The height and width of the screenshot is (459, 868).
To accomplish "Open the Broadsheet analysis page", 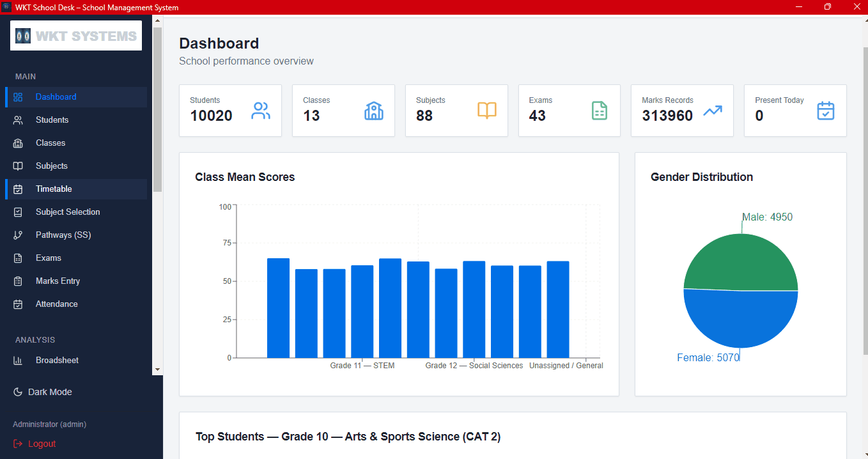I will (58, 360).
